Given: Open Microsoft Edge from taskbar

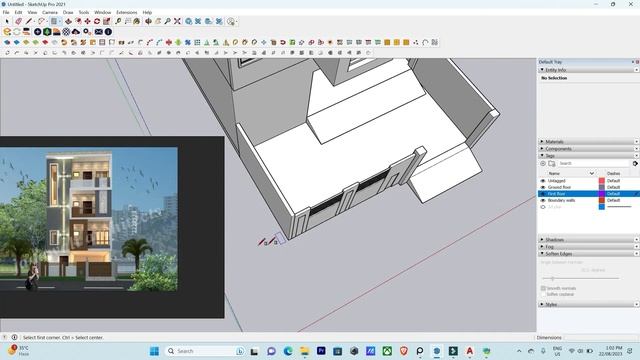Looking at the screenshot, I should click(x=288, y=351).
